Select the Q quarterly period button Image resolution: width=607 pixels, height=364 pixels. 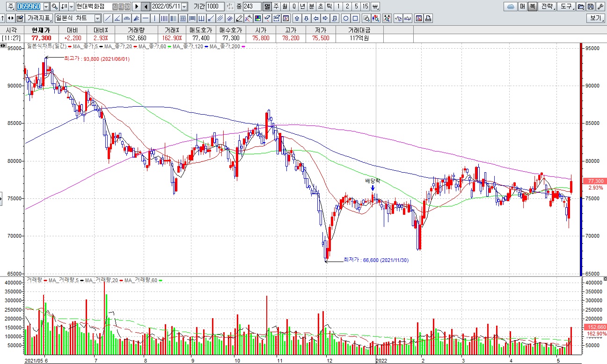pos(293,7)
